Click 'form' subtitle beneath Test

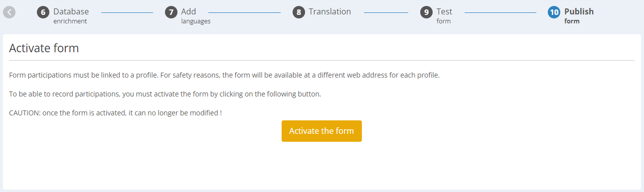[443, 21]
